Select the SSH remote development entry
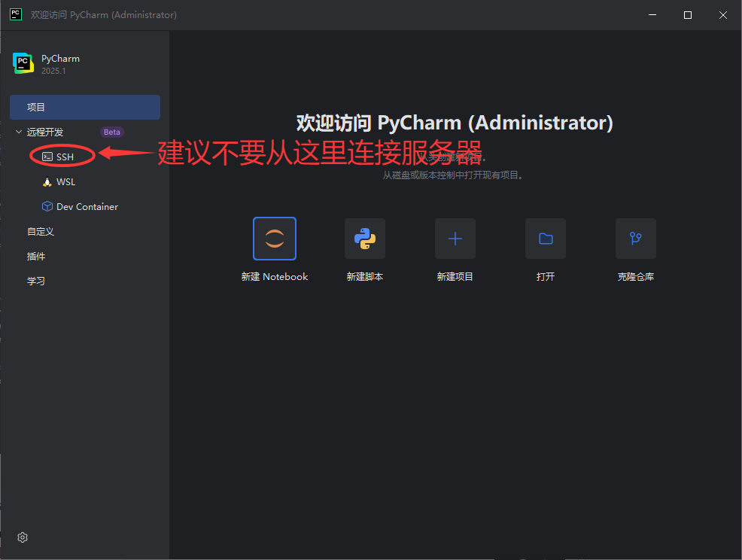The width and height of the screenshot is (742, 560). 65,157
